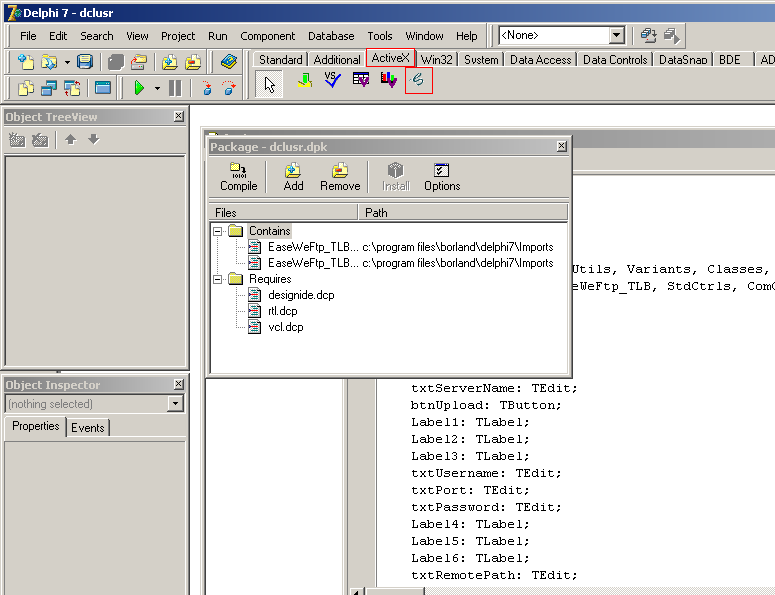Run the project with green arrow
The image size is (775, 595).
[139, 88]
